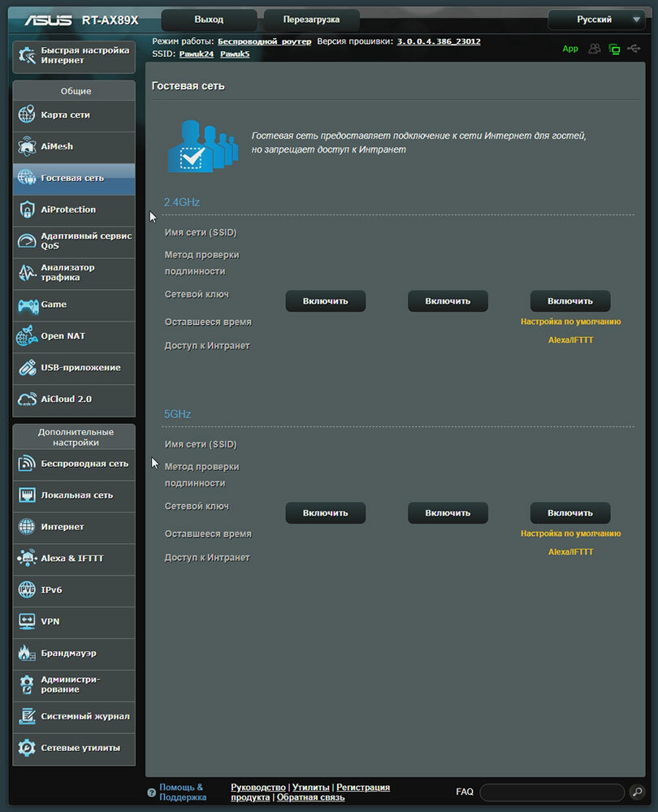The image size is (658, 812).
Task: Click the Pawuk24 SSID link
Action: tap(197, 54)
